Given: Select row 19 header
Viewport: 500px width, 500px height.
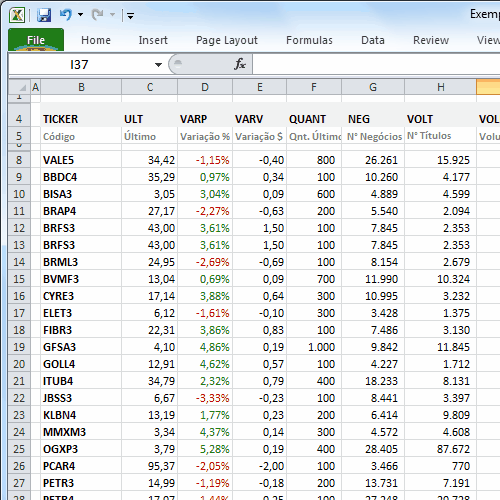Looking at the screenshot, I should 19,347.
